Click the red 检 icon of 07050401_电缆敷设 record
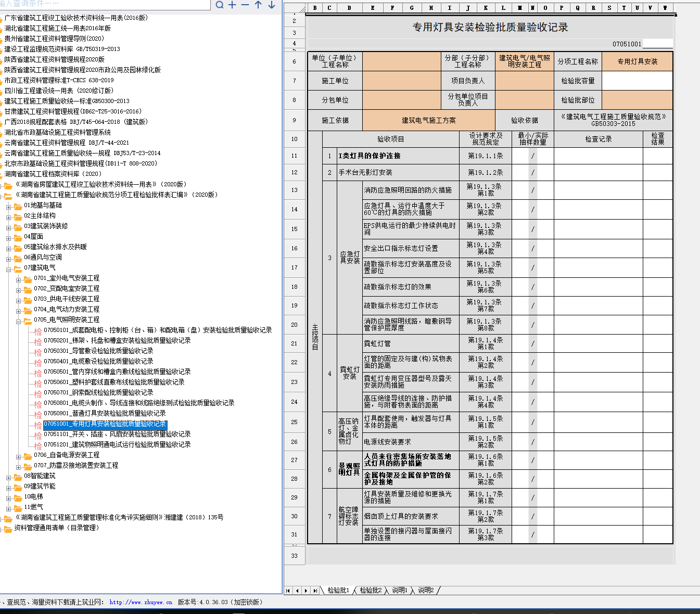 click(38, 362)
